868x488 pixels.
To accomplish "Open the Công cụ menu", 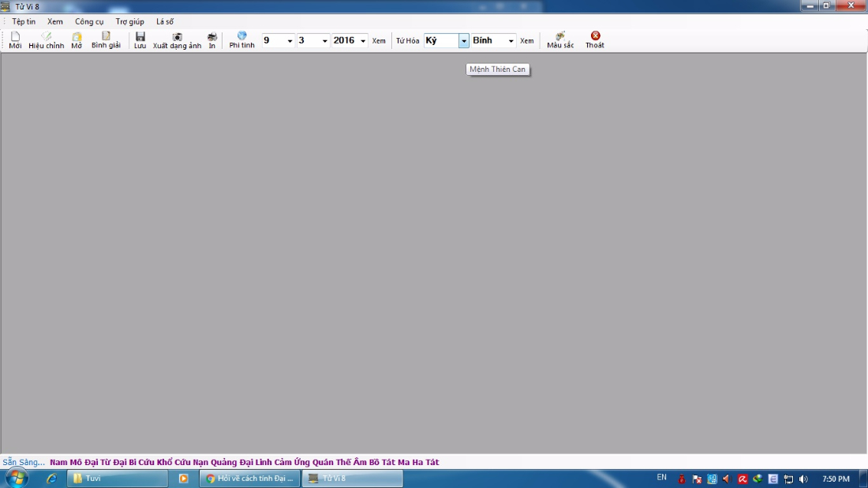I will [x=89, y=21].
